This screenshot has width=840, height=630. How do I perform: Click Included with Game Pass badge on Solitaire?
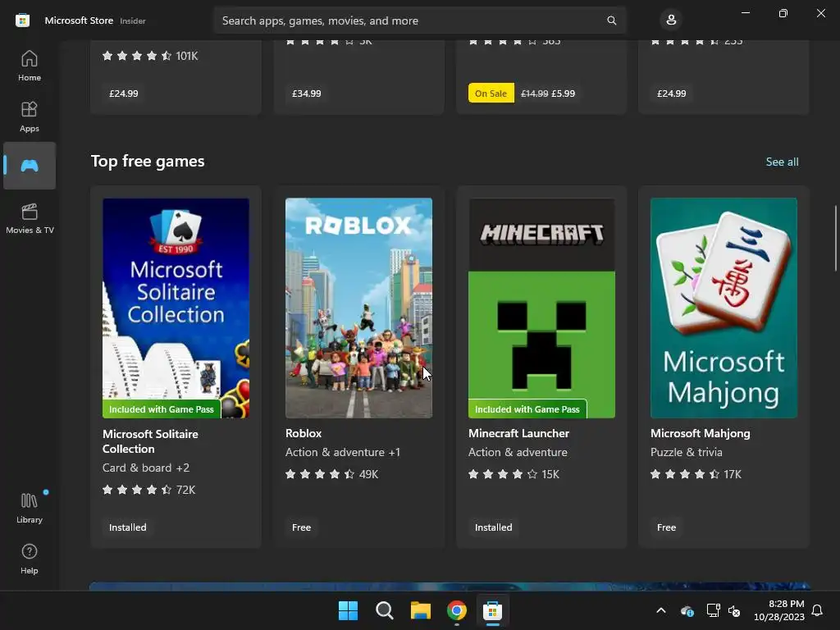point(162,409)
